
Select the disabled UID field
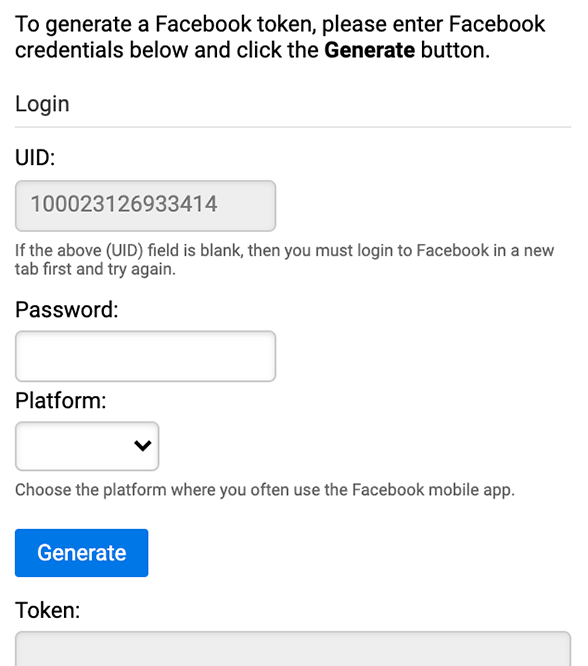click(x=145, y=206)
